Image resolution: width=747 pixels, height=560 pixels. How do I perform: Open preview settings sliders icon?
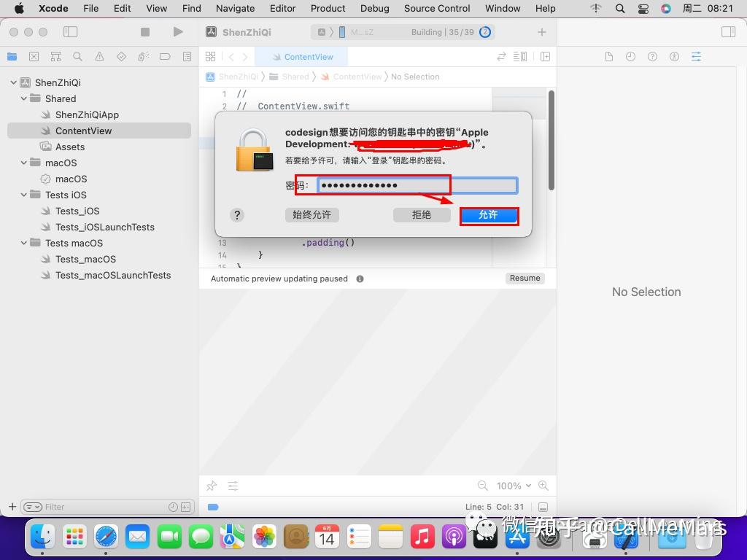coord(233,486)
